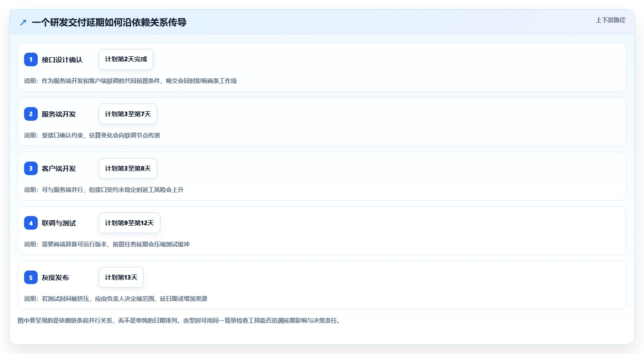Click the description starting 受接口确认约束
The width and height of the screenshot is (644, 354).
pyautogui.click(x=92, y=135)
